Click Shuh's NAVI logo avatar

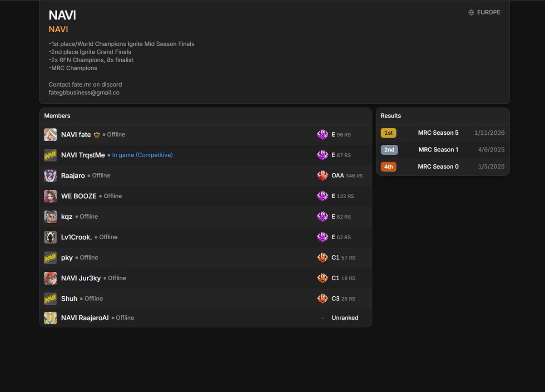coord(50,299)
